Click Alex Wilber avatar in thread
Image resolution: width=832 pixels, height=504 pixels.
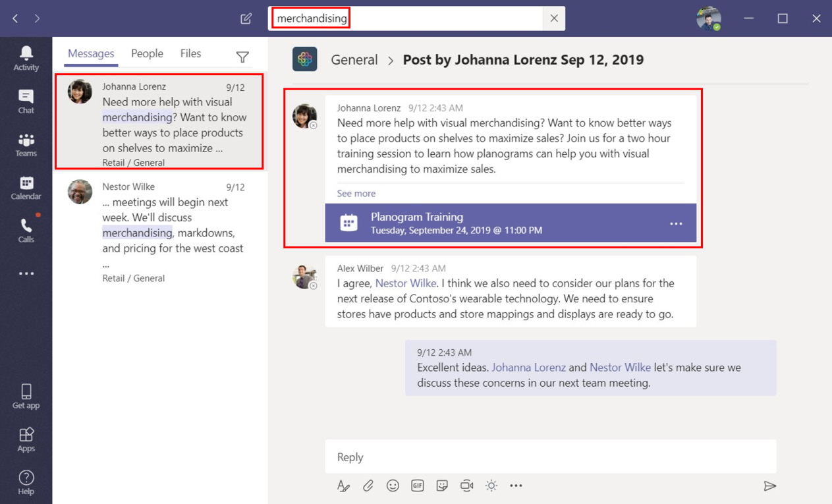coord(304,277)
